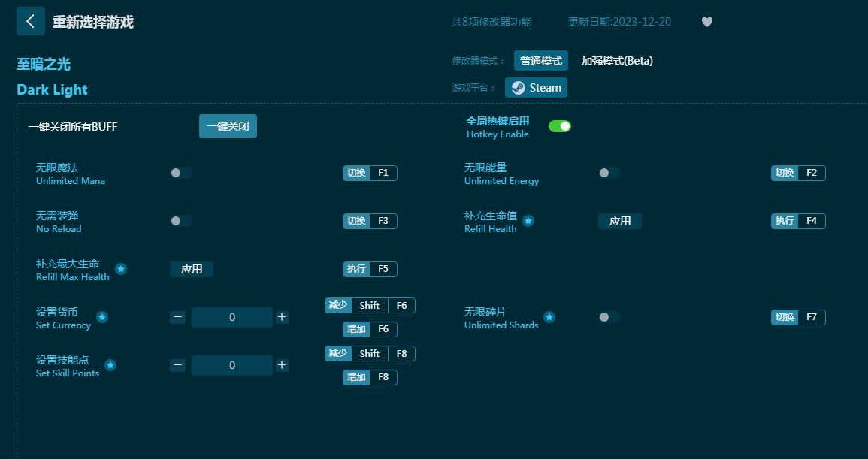Increase Set Currency value with plus button
Image resolution: width=868 pixels, height=459 pixels.
point(282,317)
